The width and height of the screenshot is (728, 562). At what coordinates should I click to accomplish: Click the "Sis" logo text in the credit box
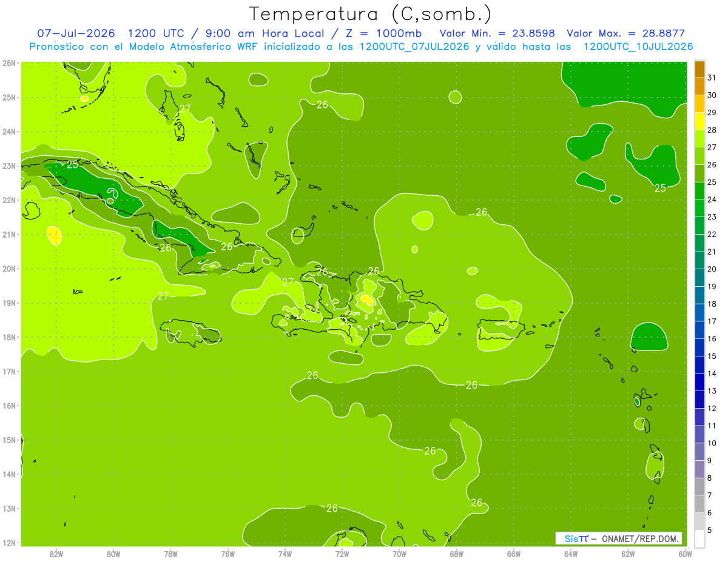[571, 538]
